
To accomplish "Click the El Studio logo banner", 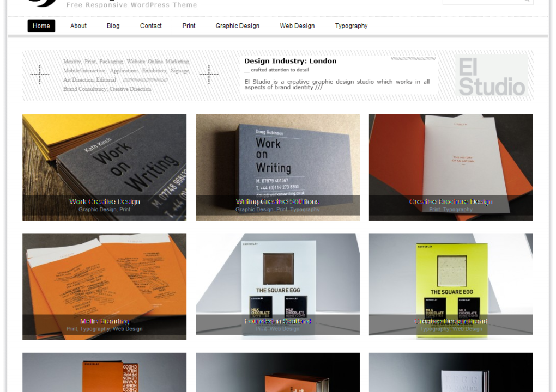I will [x=491, y=76].
